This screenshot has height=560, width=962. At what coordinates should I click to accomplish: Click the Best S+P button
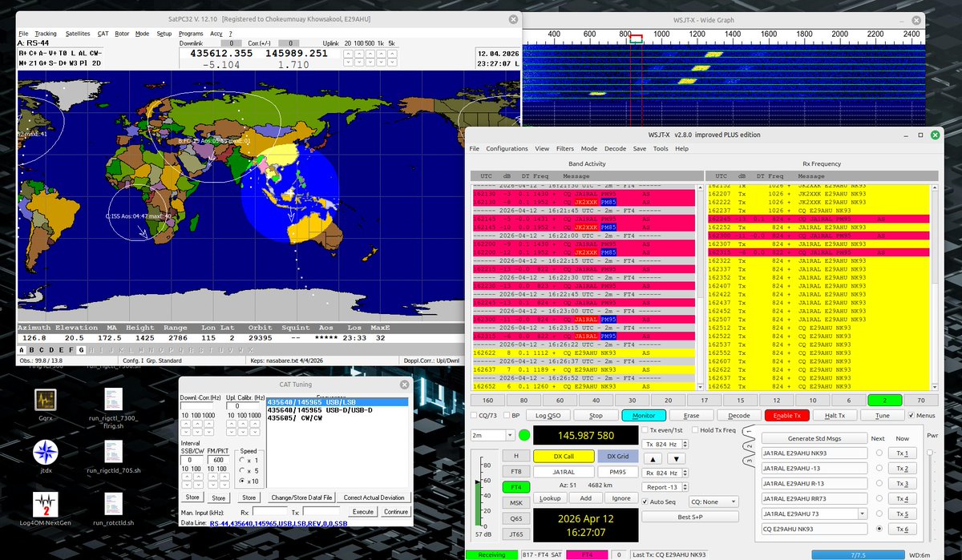tap(689, 517)
